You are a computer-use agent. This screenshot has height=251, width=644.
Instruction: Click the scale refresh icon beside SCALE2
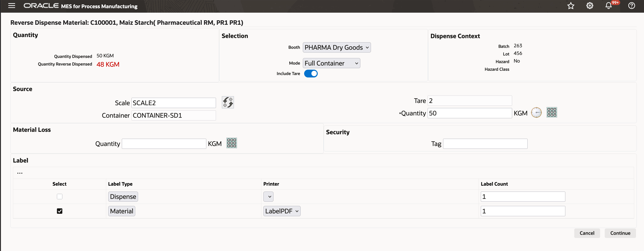(x=228, y=102)
